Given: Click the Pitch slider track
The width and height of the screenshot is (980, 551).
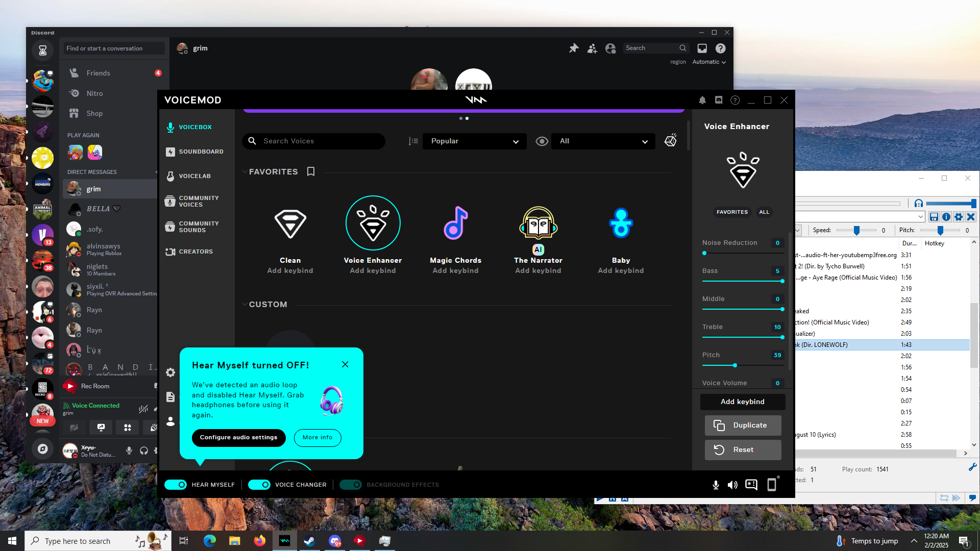Looking at the screenshot, I should point(743,365).
